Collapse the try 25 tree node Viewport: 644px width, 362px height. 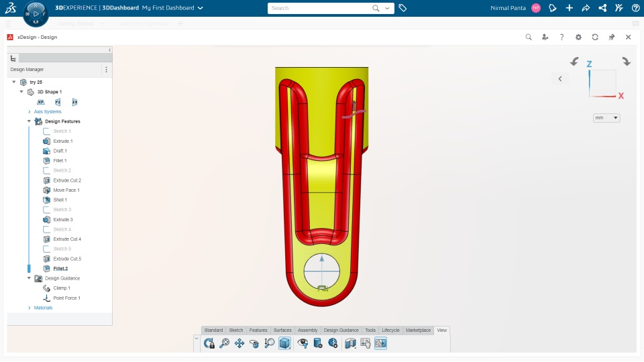click(14, 82)
